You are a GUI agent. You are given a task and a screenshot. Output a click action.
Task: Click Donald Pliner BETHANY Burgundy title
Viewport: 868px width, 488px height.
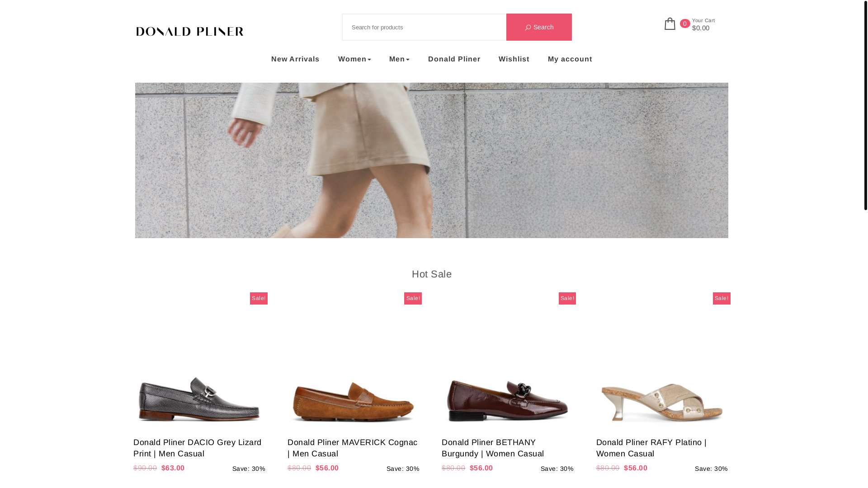(493, 448)
